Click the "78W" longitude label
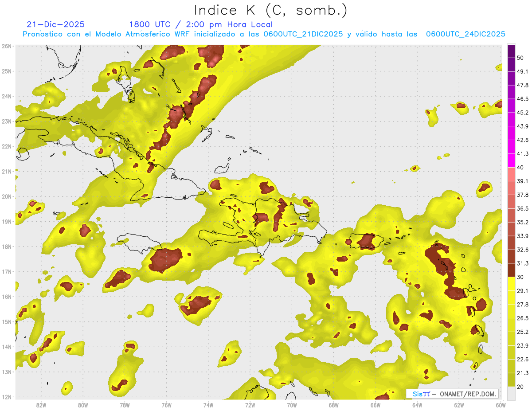 tap(125, 405)
